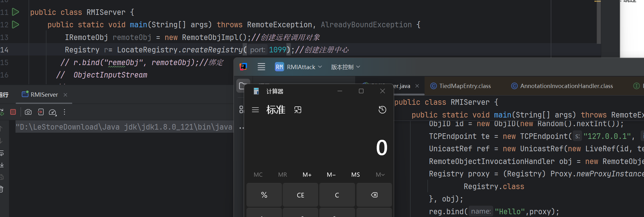Image resolution: width=644 pixels, height=217 pixels.
Task: Click the thread dump camera icon
Action: (28, 112)
